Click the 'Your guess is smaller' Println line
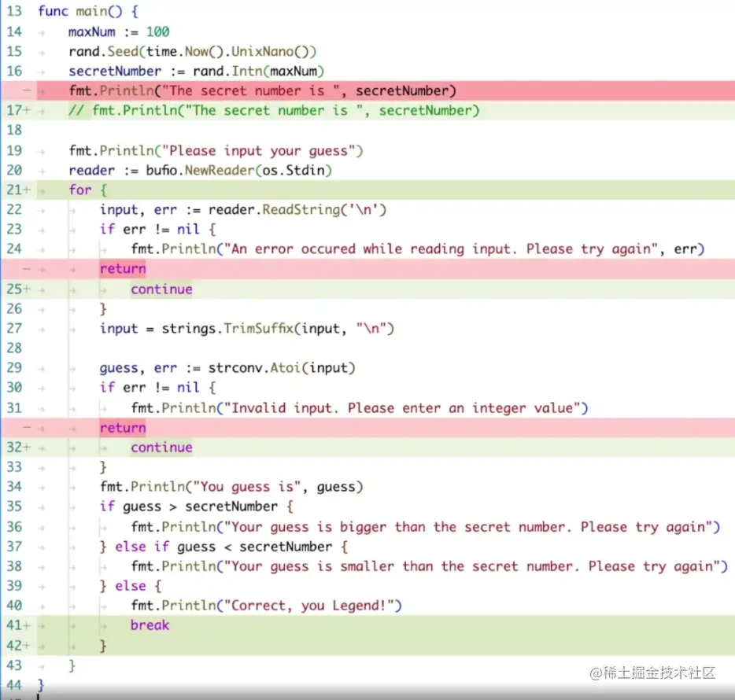This screenshot has width=735, height=700. tap(430, 567)
